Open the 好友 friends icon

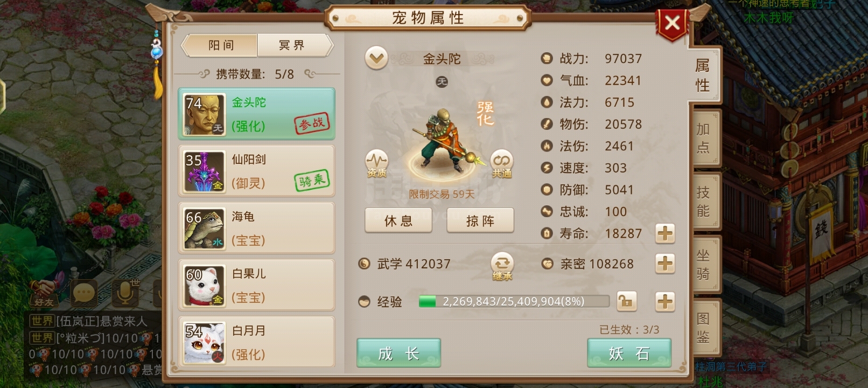tap(44, 294)
